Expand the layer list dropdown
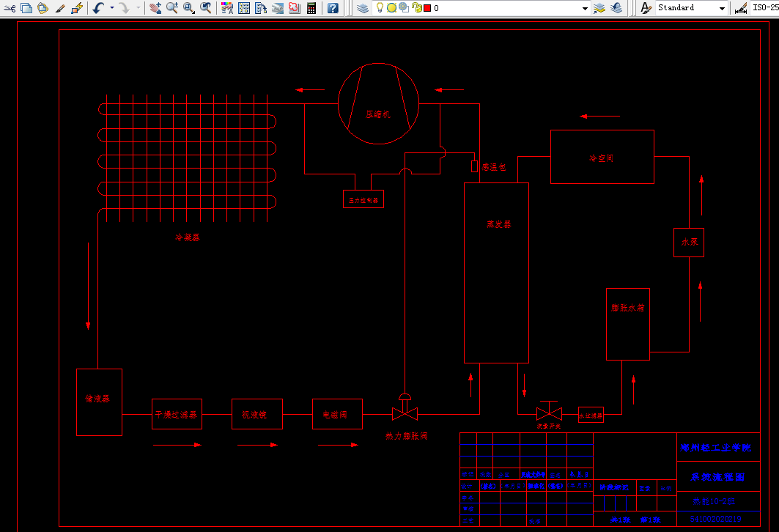This screenshot has width=779, height=532. [x=585, y=8]
